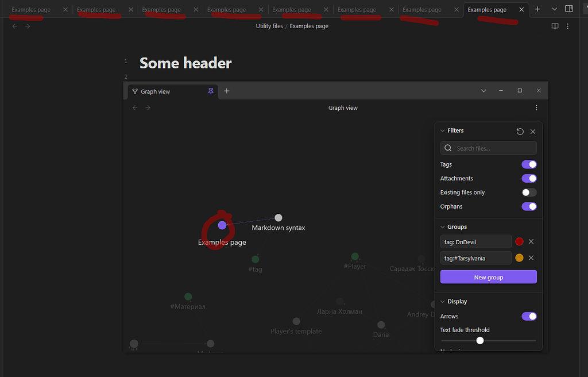Viewport: 588px width, 377px height.
Task: Toggle the right sidebar panel icon
Action: click(569, 9)
